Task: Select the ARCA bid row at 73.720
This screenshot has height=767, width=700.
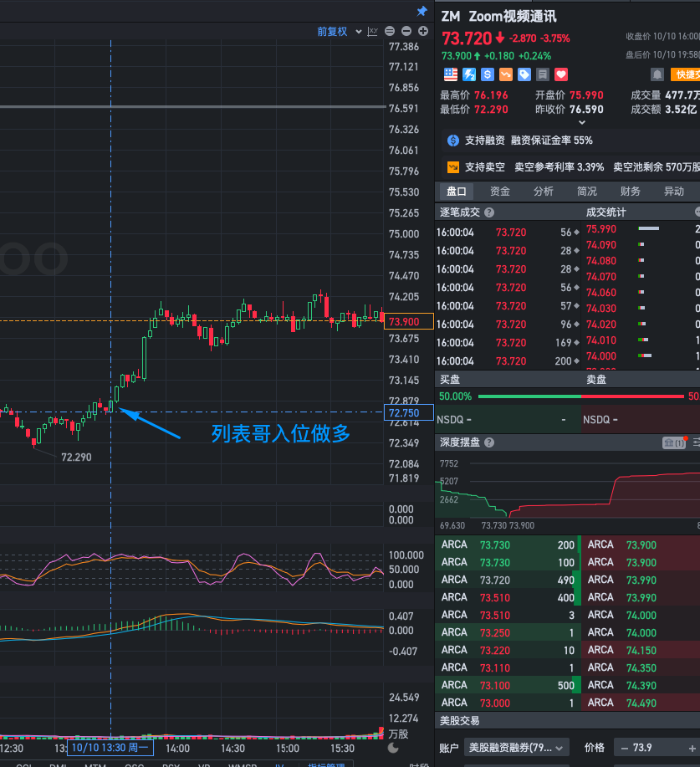Action: pos(508,580)
